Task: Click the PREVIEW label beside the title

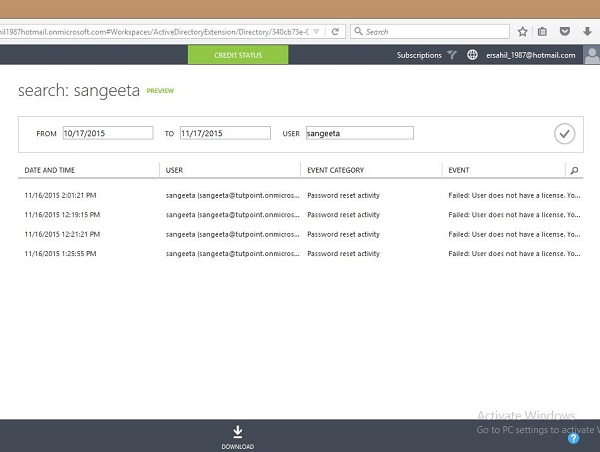Action: tap(160, 91)
